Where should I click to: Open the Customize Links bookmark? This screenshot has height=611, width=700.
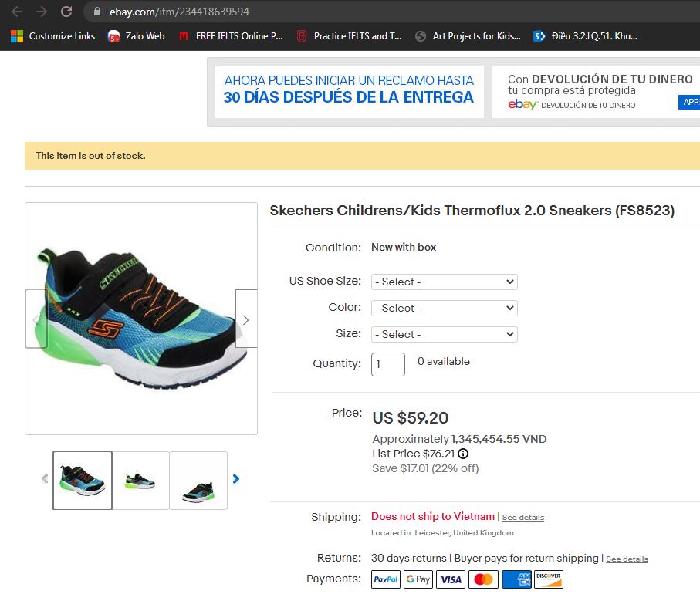coord(52,36)
